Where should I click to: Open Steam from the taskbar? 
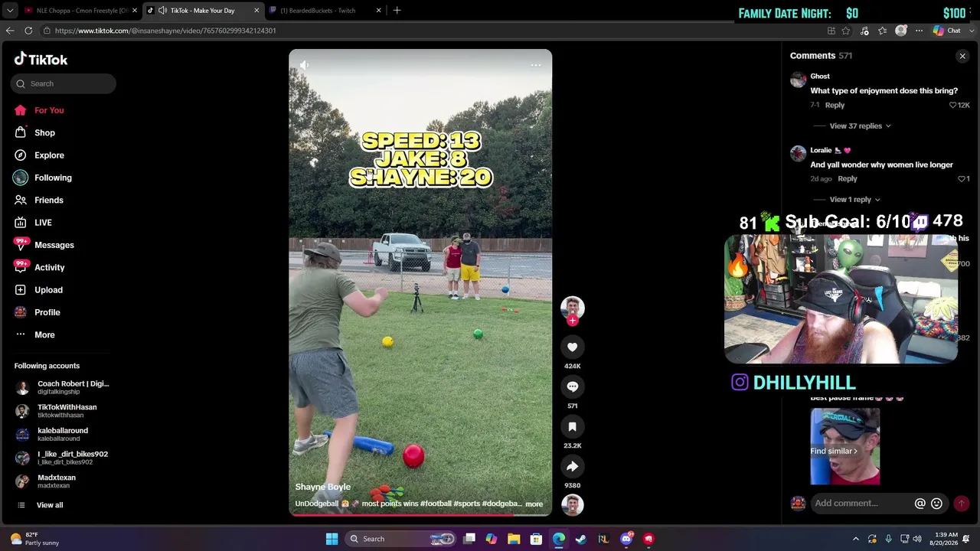[581, 539]
